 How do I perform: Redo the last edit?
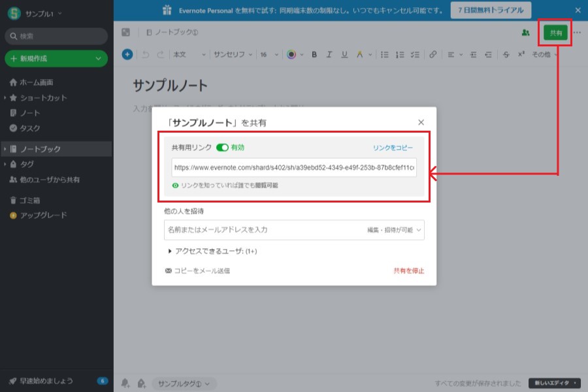click(161, 55)
